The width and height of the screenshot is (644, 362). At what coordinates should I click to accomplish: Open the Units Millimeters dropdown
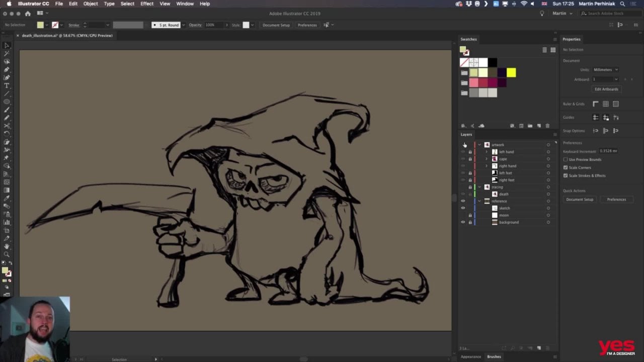tap(605, 70)
